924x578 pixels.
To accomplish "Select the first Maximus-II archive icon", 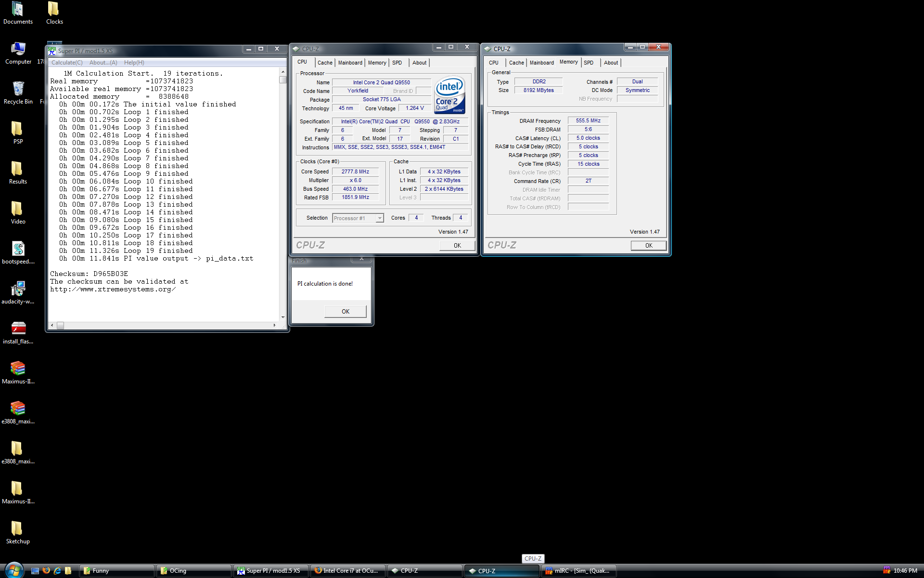I will click(18, 373).
